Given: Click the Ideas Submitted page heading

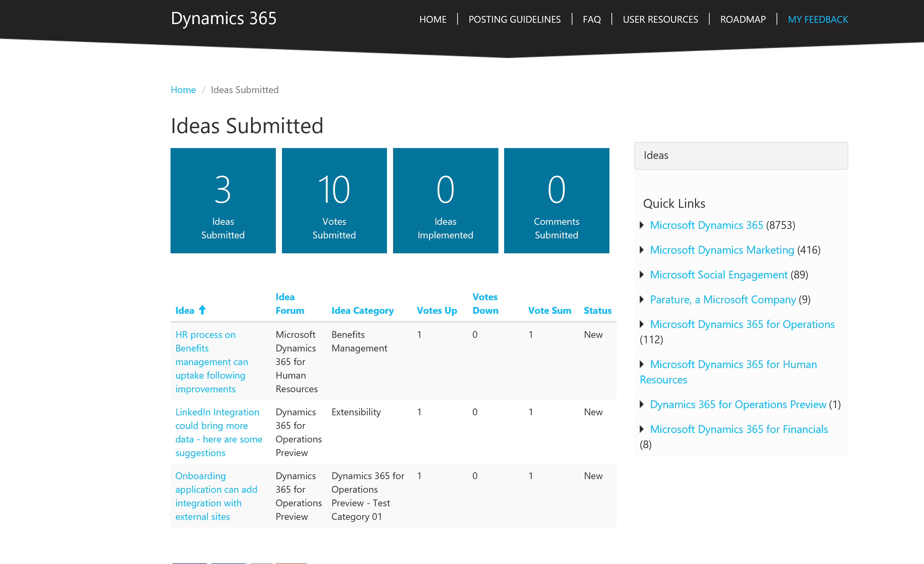Looking at the screenshot, I should (247, 126).
